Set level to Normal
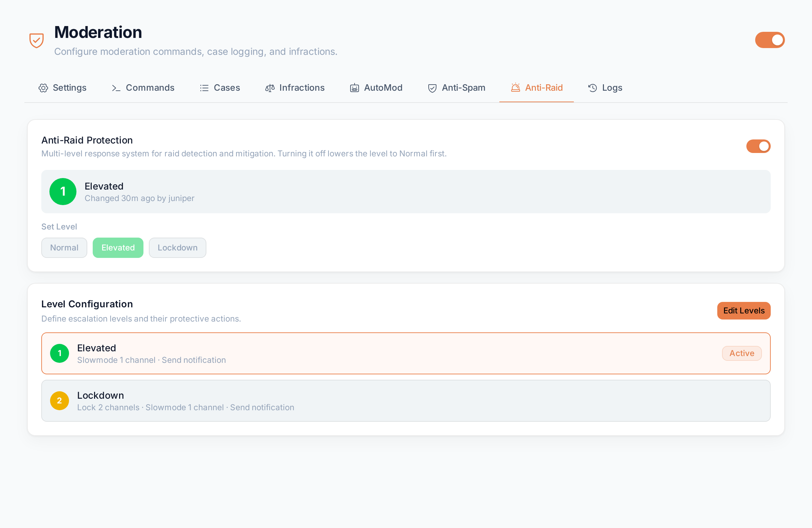812x528 pixels. (x=64, y=248)
